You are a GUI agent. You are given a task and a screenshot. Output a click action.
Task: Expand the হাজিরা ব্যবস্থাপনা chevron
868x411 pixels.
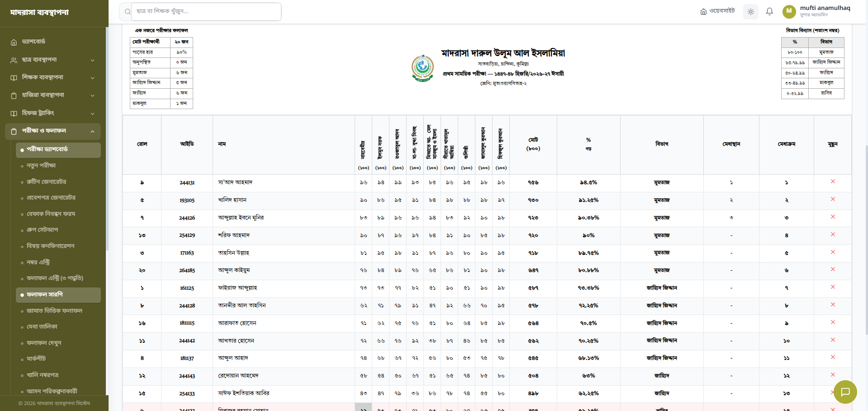pyautogui.click(x=92, y=96)
